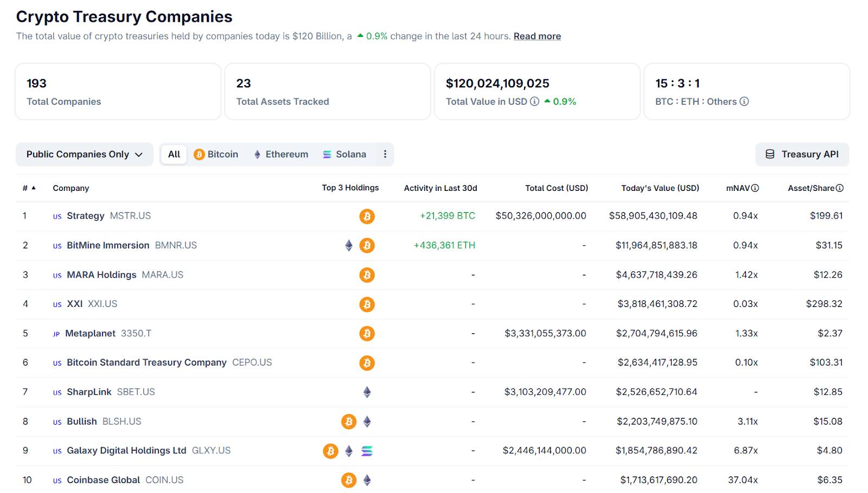Follow the Read more link
Screen dimensions: 868x493
[x=537, y=36]
